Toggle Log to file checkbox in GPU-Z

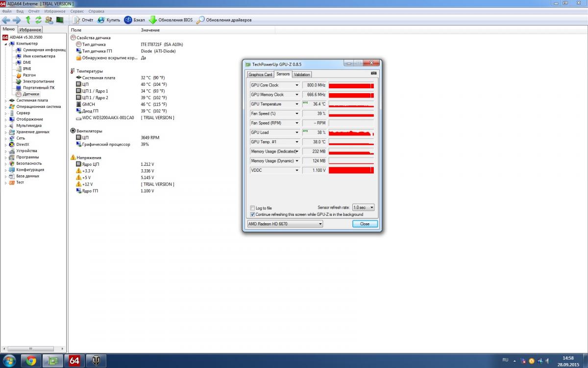click(x=252, y=208)
